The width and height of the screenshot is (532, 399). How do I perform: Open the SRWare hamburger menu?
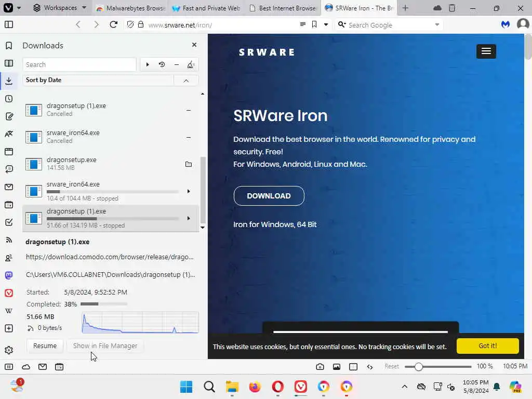point(486,51)
